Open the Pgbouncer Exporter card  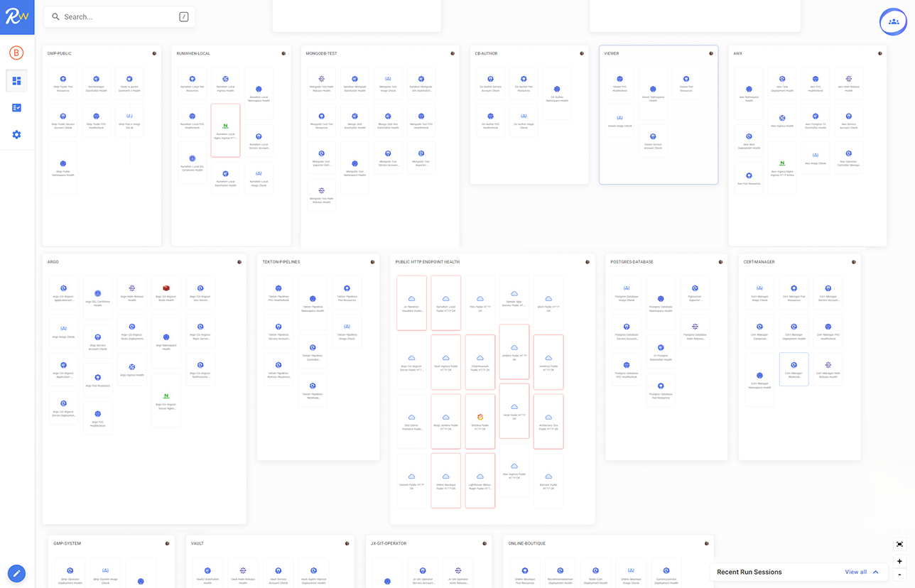[695, 293]
